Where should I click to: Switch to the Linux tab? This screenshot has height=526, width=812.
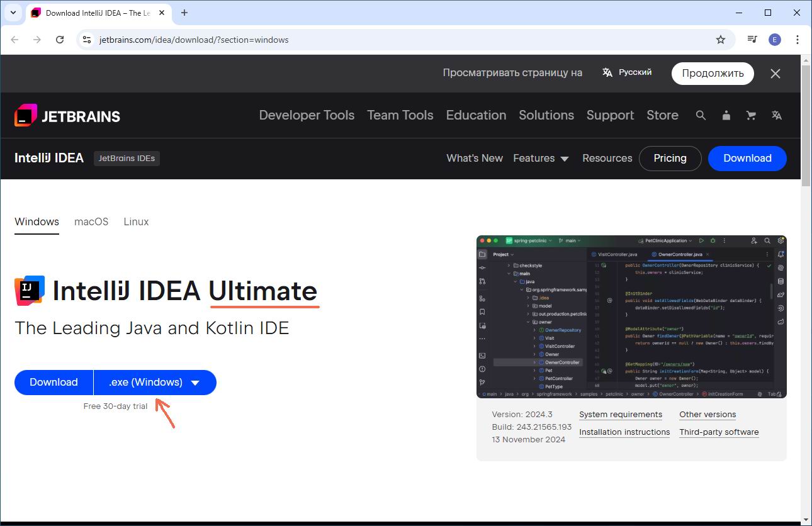coord(136,221)
